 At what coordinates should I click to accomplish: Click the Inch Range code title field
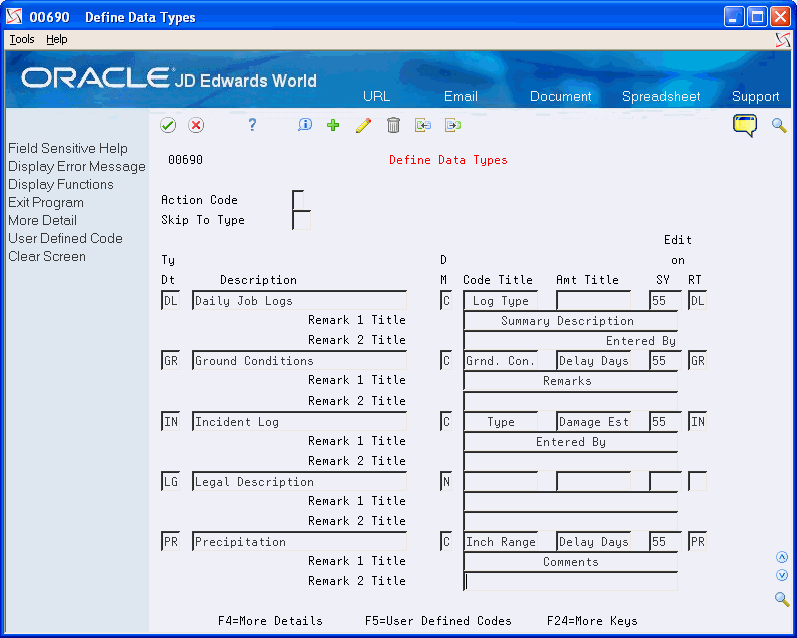(x=501, y=541)
